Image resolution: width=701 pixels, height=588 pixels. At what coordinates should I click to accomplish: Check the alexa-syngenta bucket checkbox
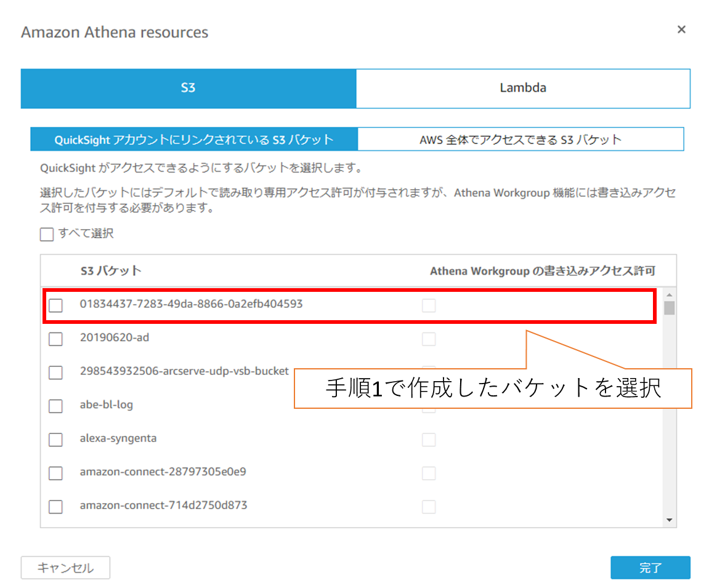click(55, 439)
